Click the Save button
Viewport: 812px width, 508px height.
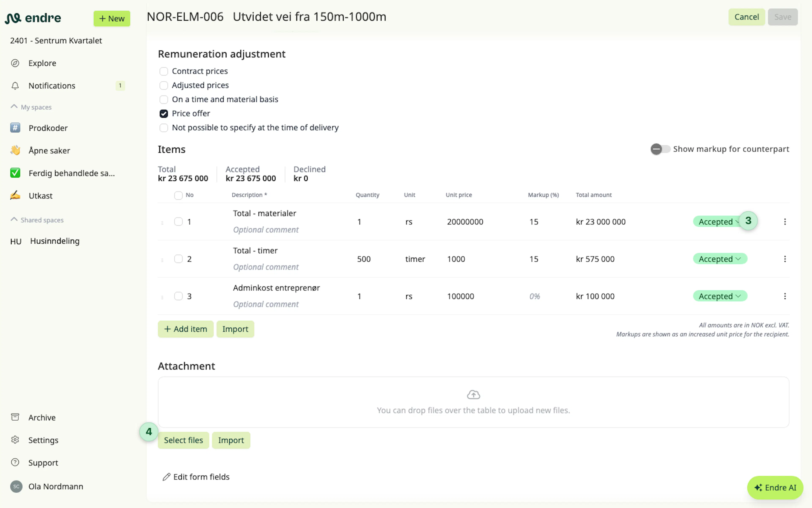tap(783, 17)
